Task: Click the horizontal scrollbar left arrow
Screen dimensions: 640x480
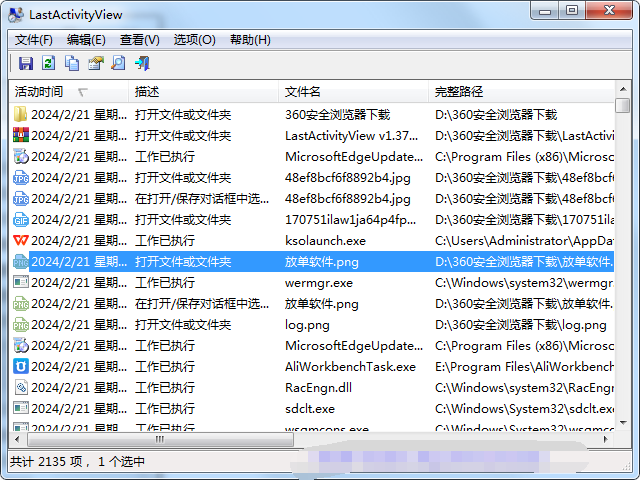Action: [17, 440]
